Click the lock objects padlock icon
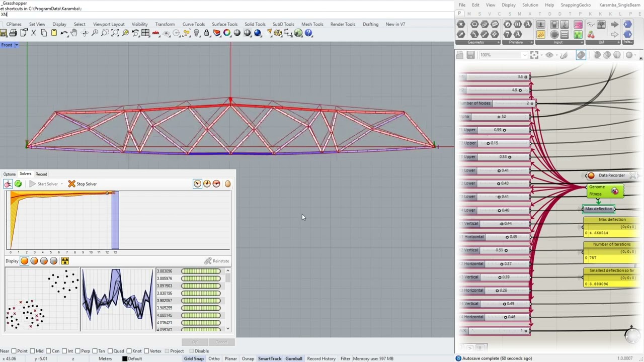This screenshot has width=644, height=362. click(206, 33)
